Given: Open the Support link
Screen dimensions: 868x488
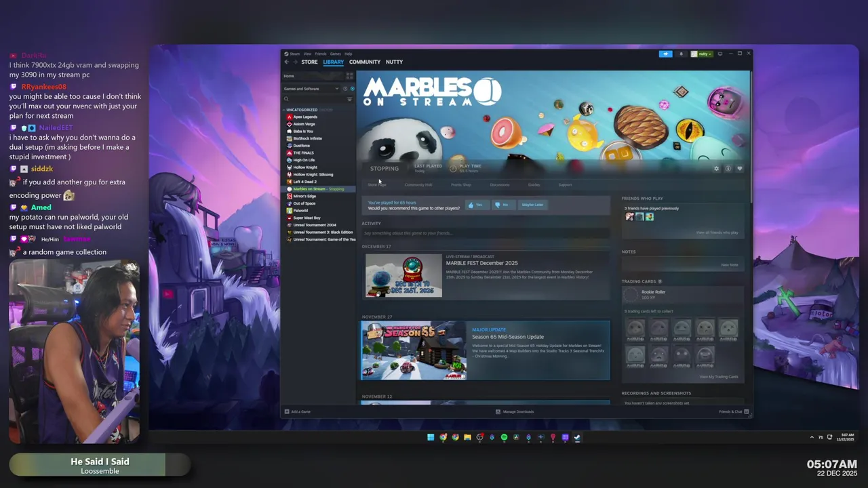Looking at the screenshot, I should click(x=565, y=184).
